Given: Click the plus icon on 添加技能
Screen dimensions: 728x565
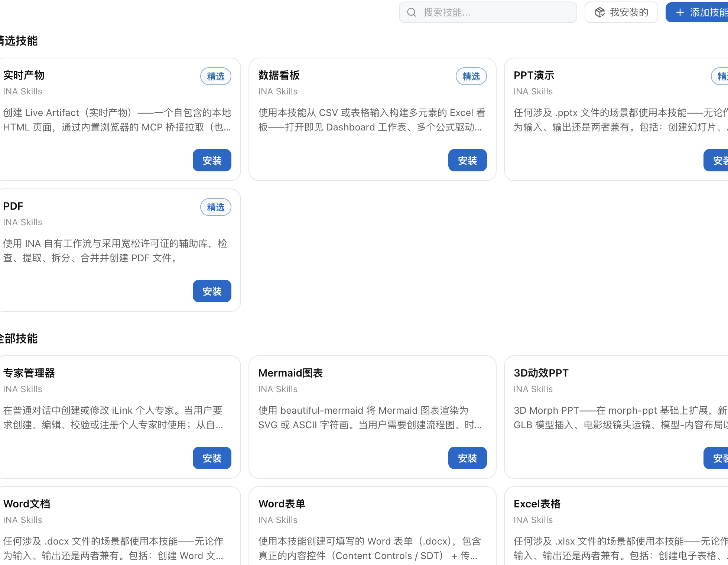Looking at the screenshot, I should tap(680, 12).
